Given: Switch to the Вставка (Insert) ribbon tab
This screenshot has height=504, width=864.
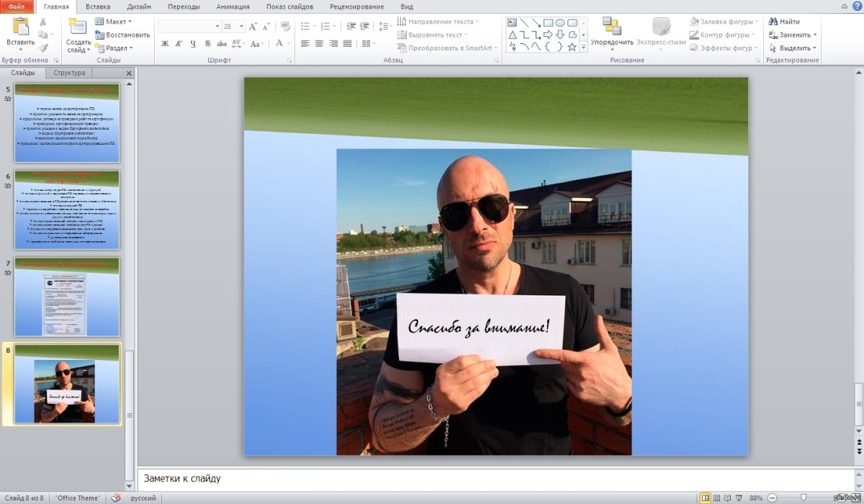Looking at the screenshot, I should [98, 6].
